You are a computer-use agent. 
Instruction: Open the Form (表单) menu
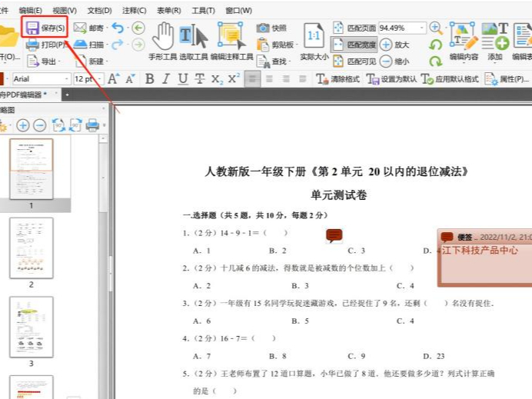point(168,11)
